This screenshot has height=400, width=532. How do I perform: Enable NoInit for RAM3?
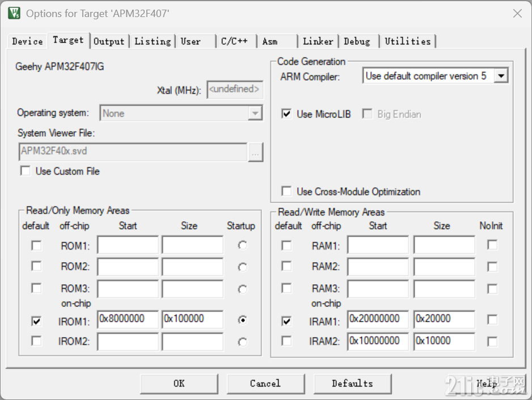click(x=492, y=289)
